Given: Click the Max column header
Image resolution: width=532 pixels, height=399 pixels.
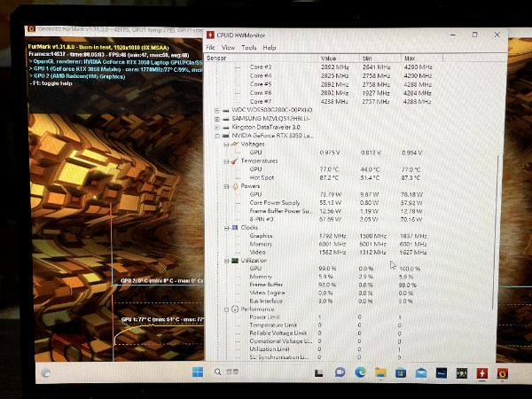Looking at the screenshot, I should tap(422, 58).
